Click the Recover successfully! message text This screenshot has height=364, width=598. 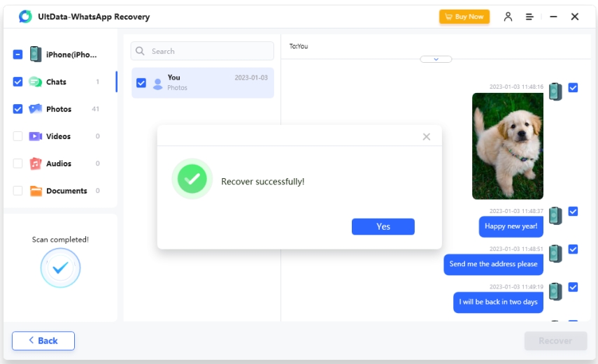pos(263,182)
